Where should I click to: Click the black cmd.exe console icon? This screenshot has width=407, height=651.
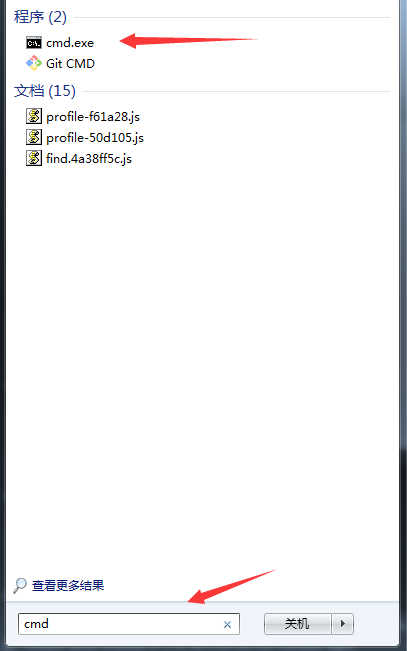[34, 43]
